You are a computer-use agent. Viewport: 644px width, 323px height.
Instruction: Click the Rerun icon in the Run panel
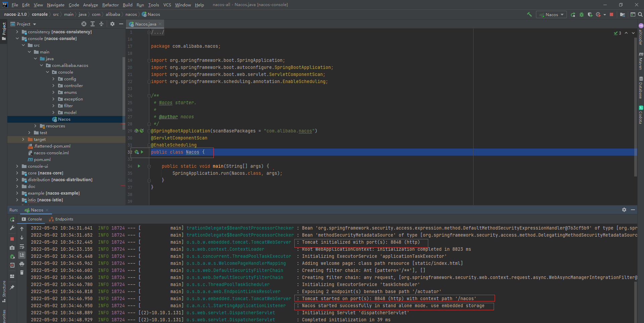(12, 219)
